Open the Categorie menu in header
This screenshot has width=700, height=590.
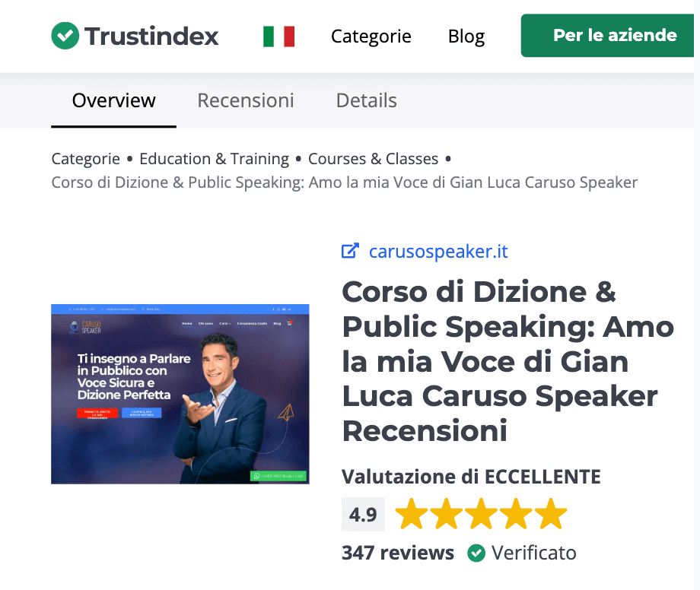[x=371, y=36]
